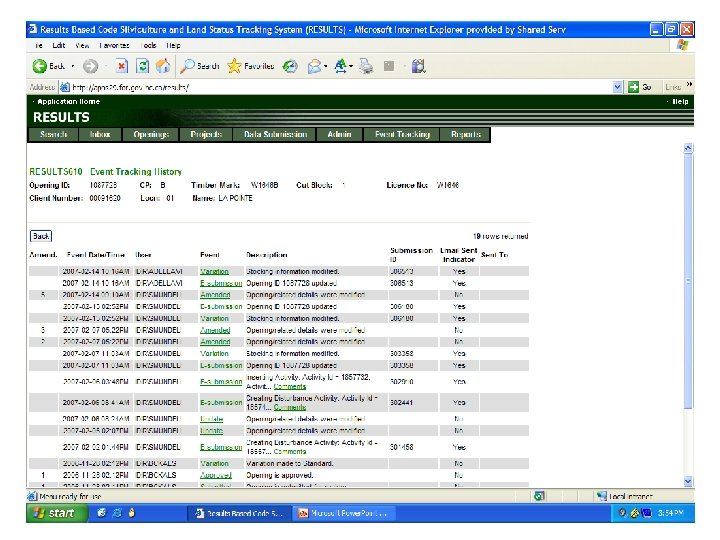Click the Print icon in toolbar
Screen dimensions: 720x540
(365, 66)
